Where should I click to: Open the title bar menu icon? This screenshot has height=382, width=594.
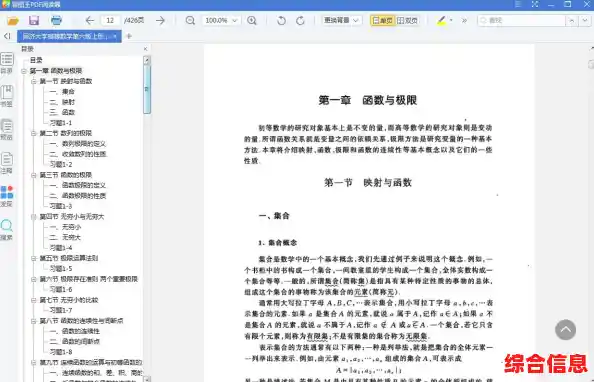coord(518,4)
